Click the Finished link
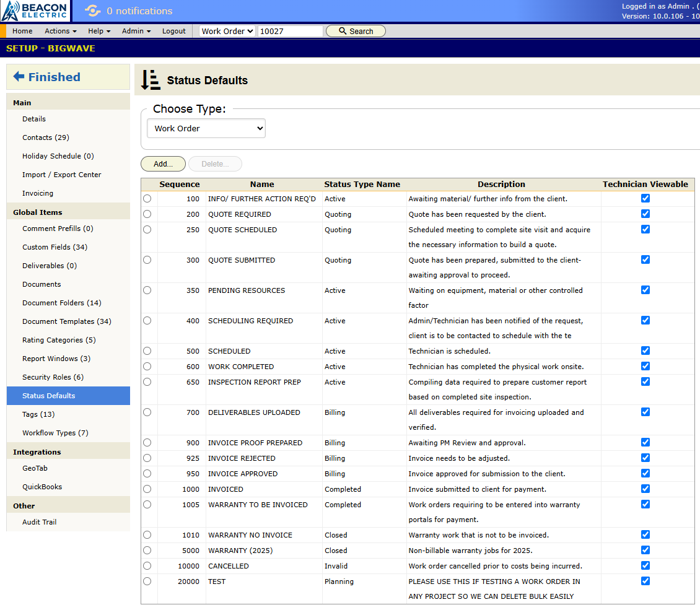The image size is (700, 610). [54, 77]
